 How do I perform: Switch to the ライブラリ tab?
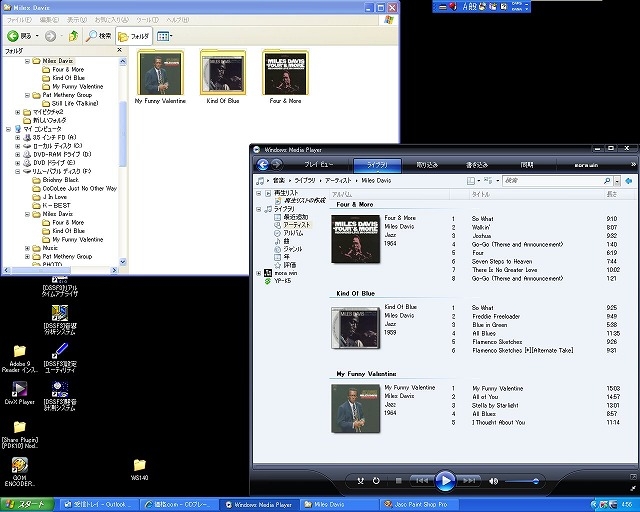(377, 165)
